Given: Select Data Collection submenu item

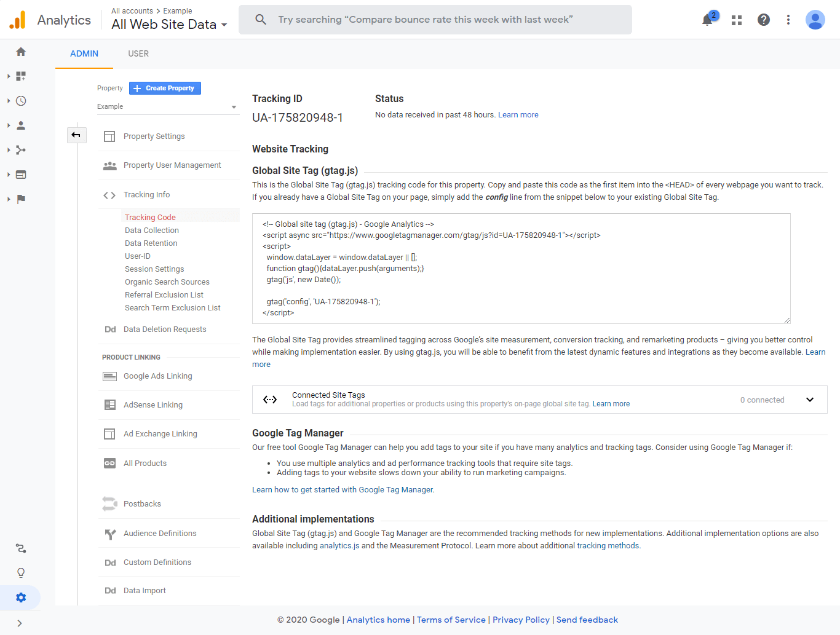Looking at the screenshot, I should [x=152, y=230].
